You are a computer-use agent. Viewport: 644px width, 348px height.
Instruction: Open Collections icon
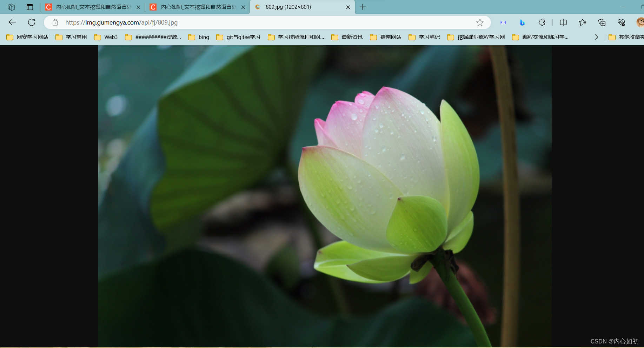click(602, 22)
